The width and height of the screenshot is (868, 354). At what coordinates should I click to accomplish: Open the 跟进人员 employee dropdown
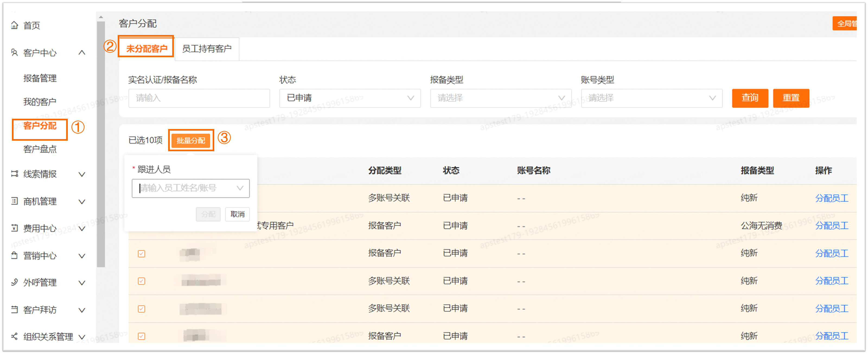[190, 188]
